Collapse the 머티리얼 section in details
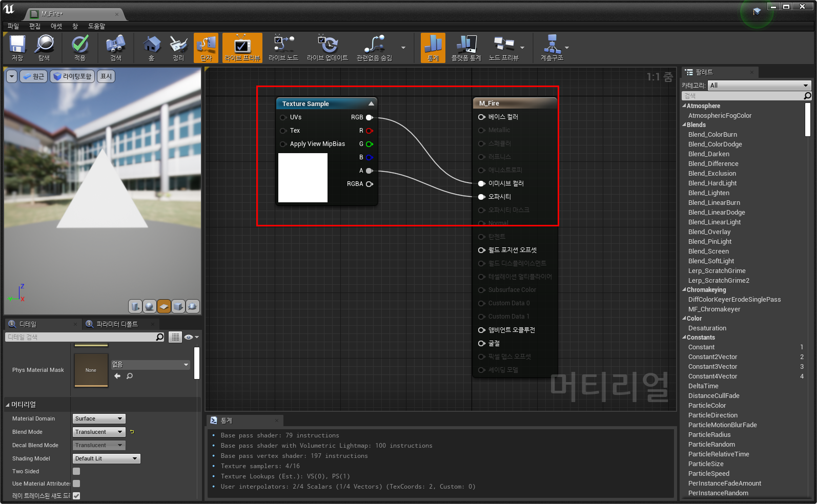 tap(8, 405)
